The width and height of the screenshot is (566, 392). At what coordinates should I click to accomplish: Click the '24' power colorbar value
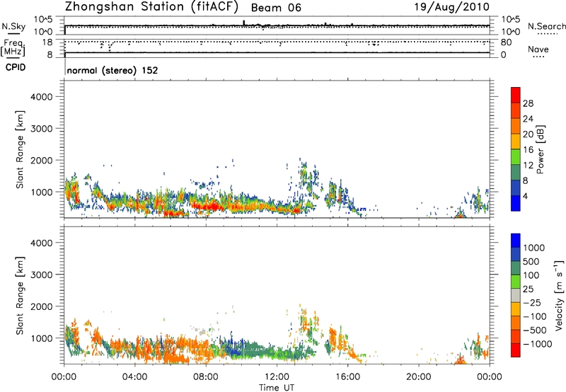528,119
